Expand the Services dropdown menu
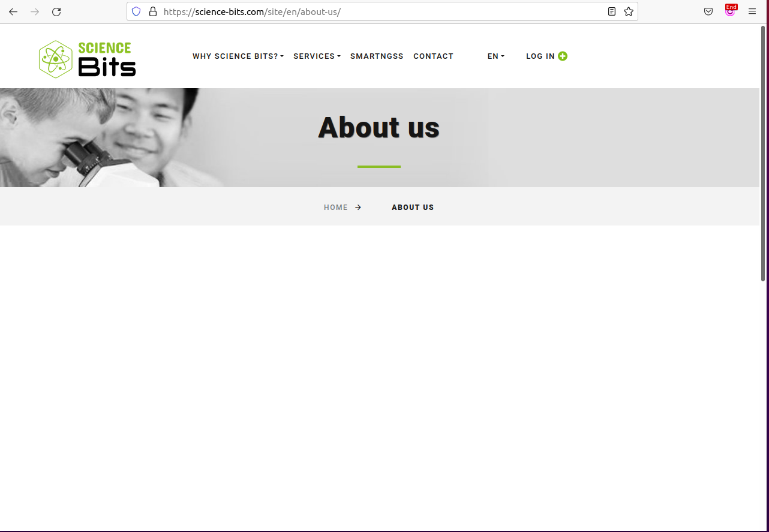769x532 pixels. click(x=317, y=56)
